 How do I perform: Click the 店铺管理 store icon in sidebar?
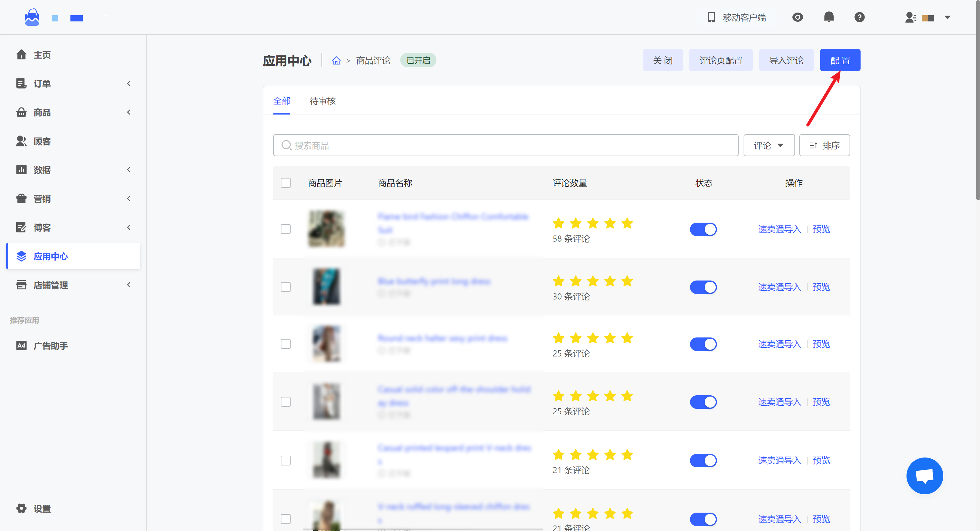click(21, 285)
